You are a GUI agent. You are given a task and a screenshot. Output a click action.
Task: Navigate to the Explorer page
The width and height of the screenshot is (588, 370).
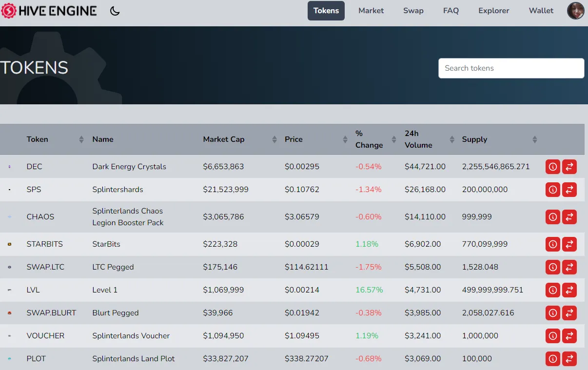click(494, 11)
